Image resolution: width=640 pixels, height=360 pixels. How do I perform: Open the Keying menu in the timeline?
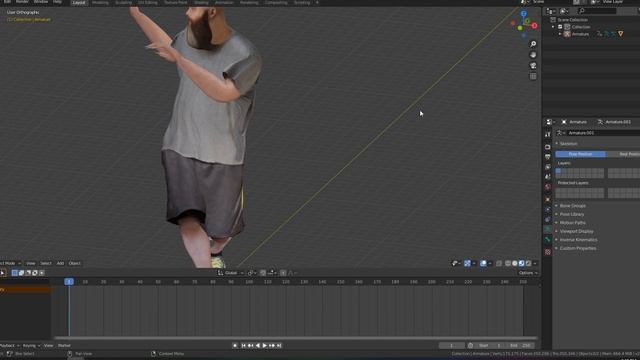click(x=31, y=346)
